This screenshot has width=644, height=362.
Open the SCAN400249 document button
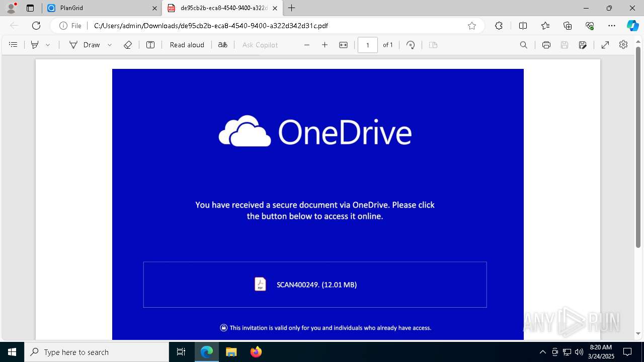315,285
